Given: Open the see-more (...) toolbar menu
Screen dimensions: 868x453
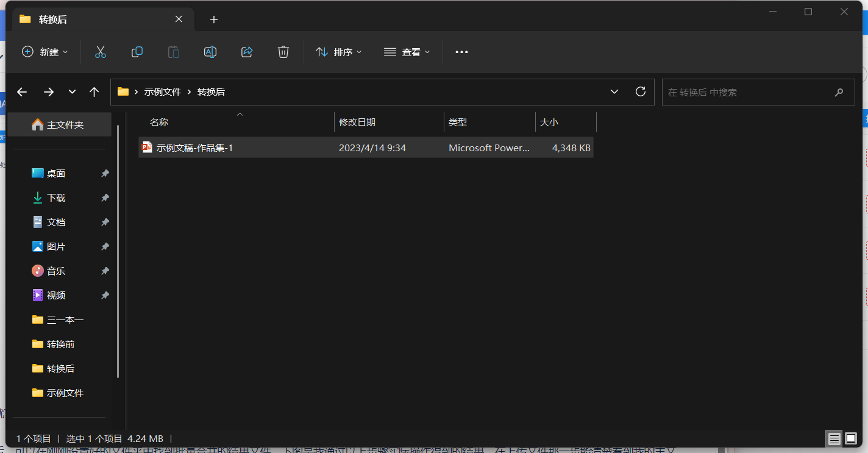Looking at the screenshot, I should click(461, 52).
